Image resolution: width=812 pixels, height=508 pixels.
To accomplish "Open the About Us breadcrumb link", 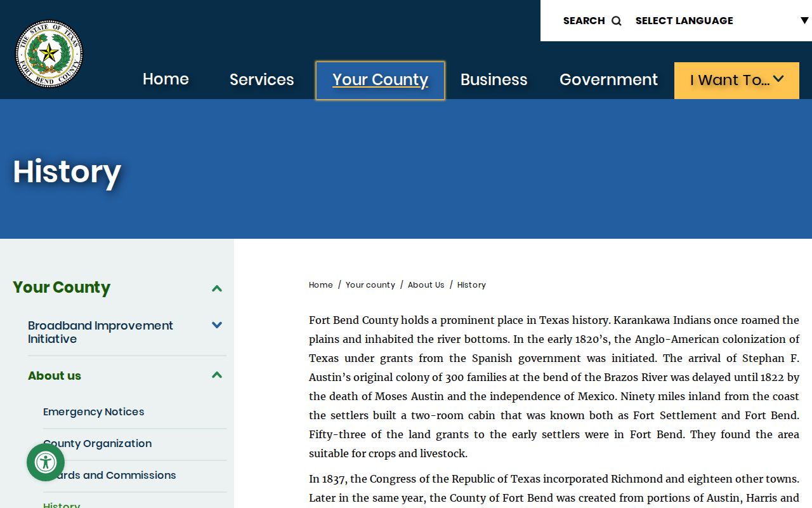I will pos(426,285).
